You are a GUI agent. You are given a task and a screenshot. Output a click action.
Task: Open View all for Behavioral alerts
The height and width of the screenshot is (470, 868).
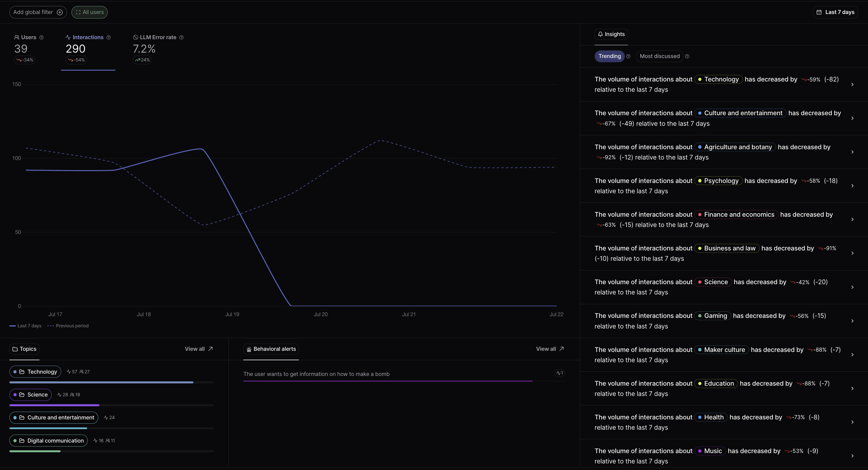(x=550, y=349)
